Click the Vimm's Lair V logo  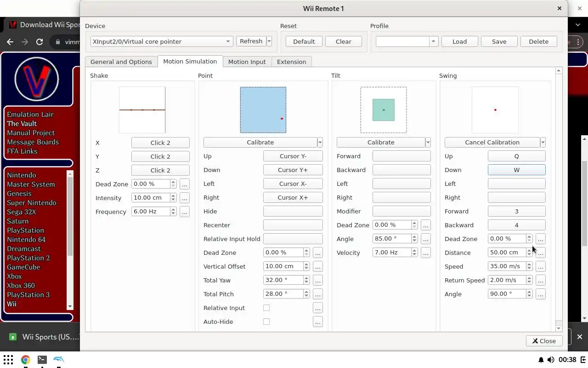coord(37,80)
